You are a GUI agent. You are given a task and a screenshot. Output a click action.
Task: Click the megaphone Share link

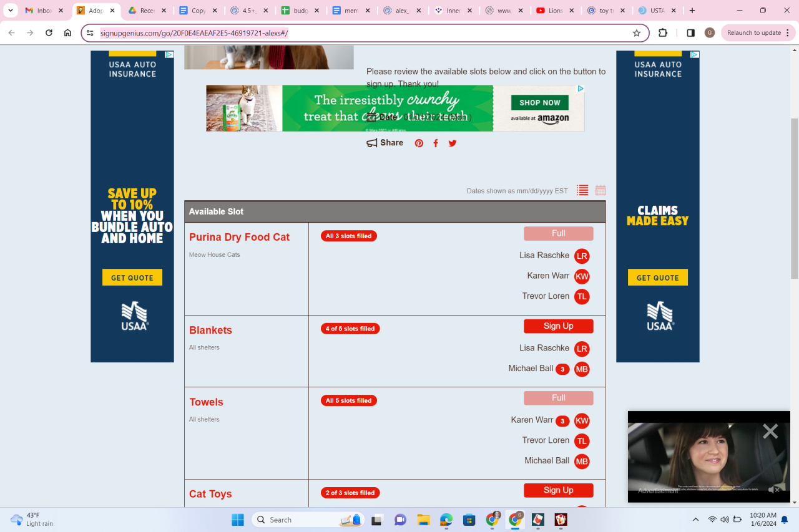(385, 143)
